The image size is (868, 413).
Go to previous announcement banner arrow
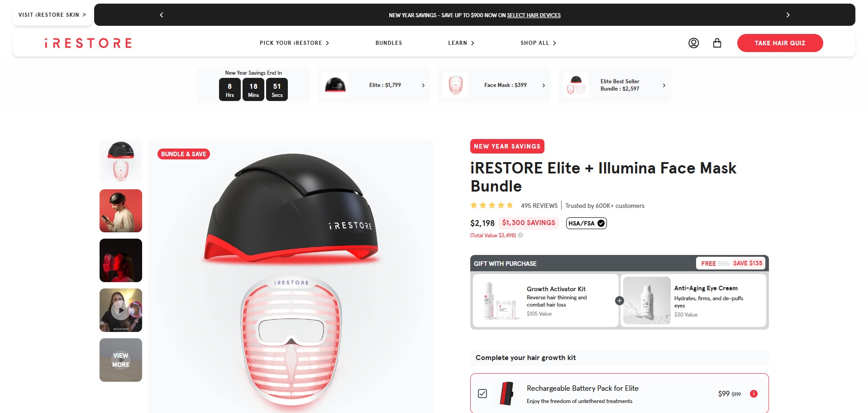(x=162, y=15)
